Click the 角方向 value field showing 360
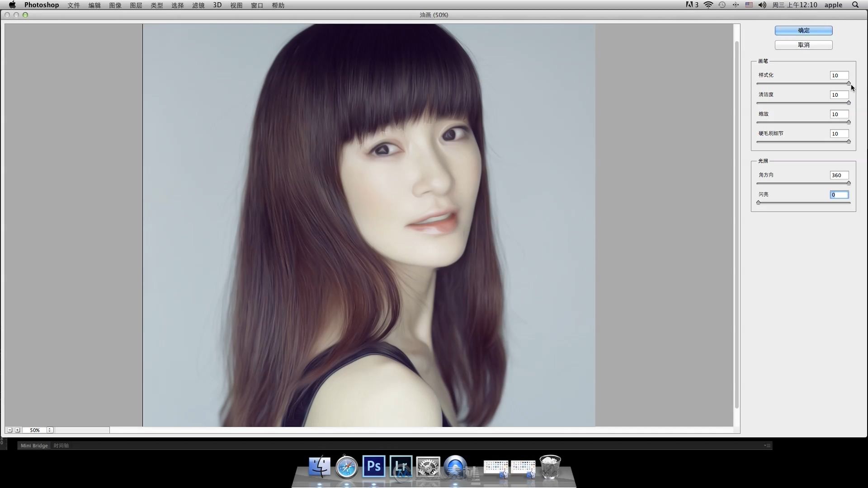The height and width of the screenshot is (488, 868). 839,175
